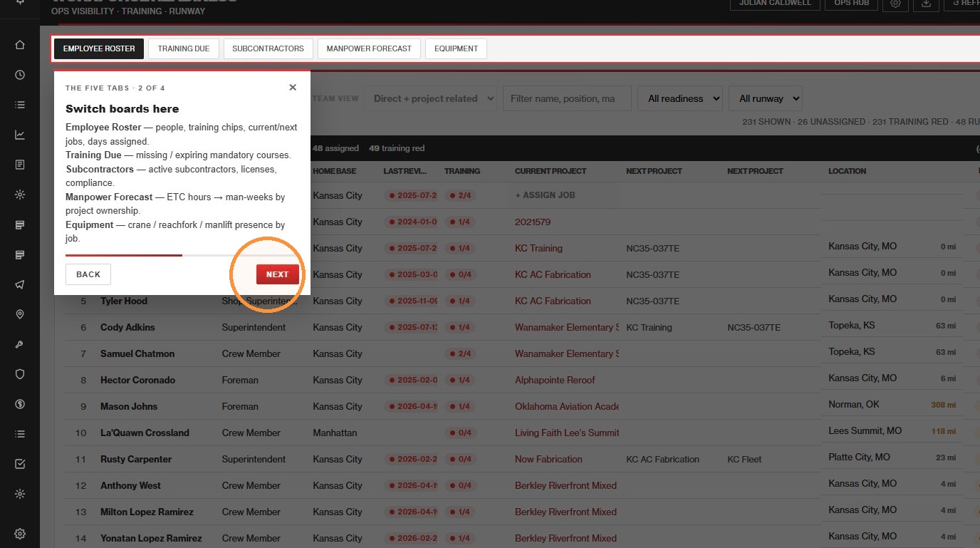Focus the Filter name, position input field
The height and width of the screenshot is (548, 980).
[x=567, y=98]
